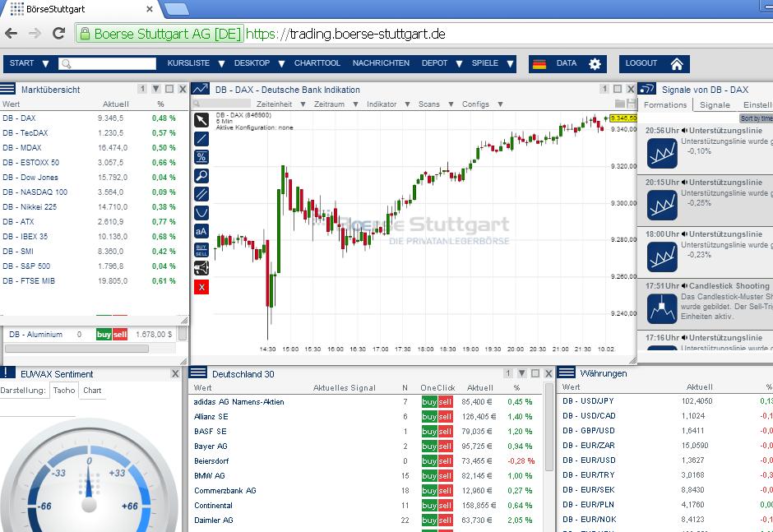773x532 pixels.
Task: Open settings via the gear icon
Action: point(592,63)
